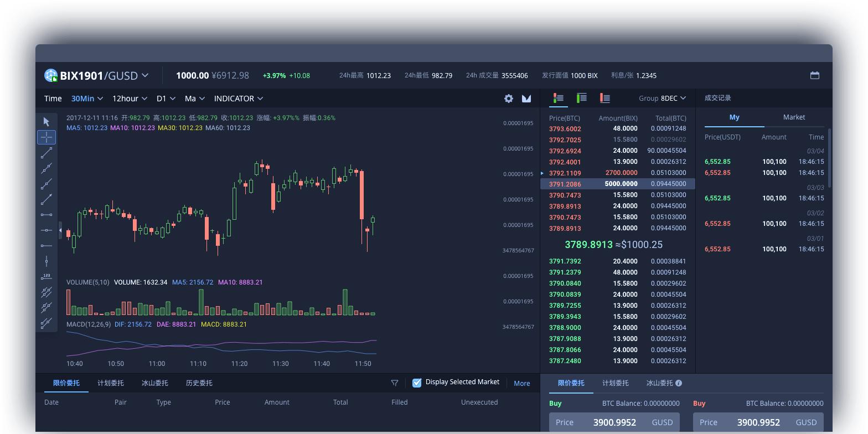Select the arrow line drawing tool
The height and width of the screenshot is (434, 868).
click(x=46, y=199)
